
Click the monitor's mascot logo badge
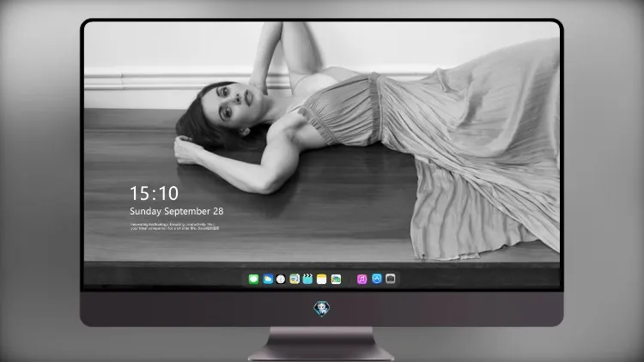[322, 309]
